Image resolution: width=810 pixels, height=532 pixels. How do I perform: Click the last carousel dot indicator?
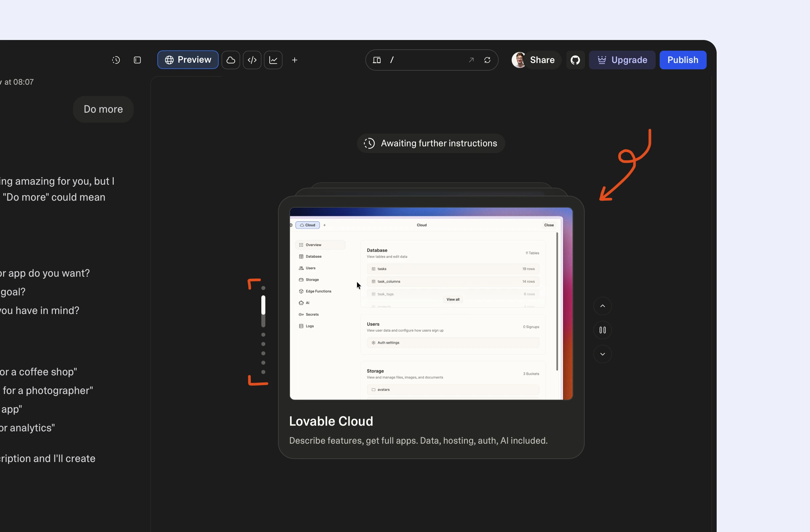[263, 372]
